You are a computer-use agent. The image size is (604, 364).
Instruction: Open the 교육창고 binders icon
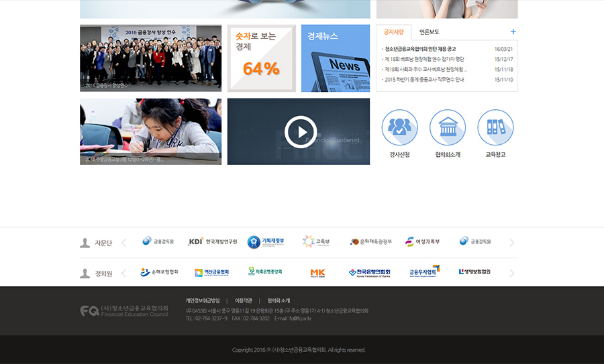pyautogui.click(x=495, y=128)
